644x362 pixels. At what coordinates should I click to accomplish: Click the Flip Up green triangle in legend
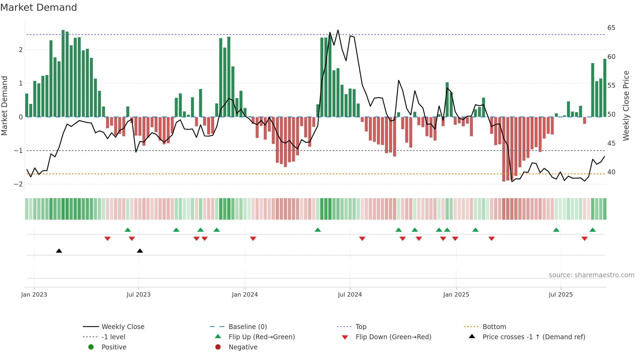(218, 336)
